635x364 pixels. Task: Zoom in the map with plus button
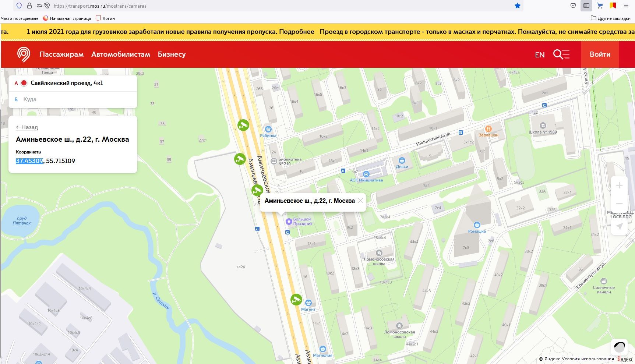pyautogui.click(x=620, y=185)
